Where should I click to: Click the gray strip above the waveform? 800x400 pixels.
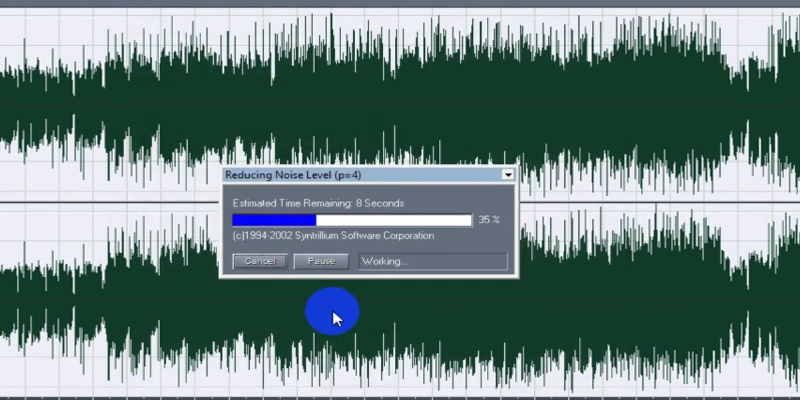coord(400,3)
